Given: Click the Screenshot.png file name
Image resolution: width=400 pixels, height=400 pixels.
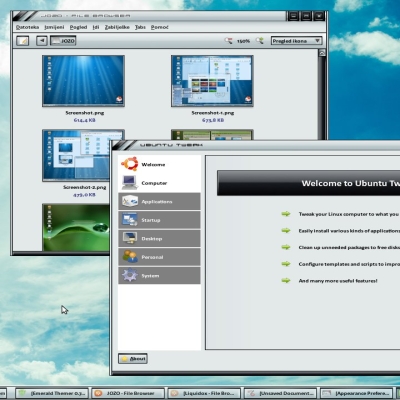Looking at the screenshot, I should coord(85,113).
